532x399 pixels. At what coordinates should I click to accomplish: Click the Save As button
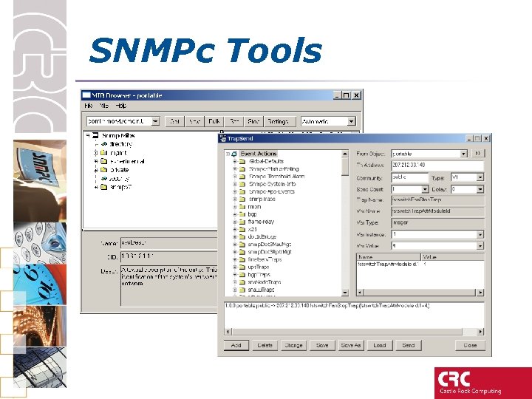(351, 345)
